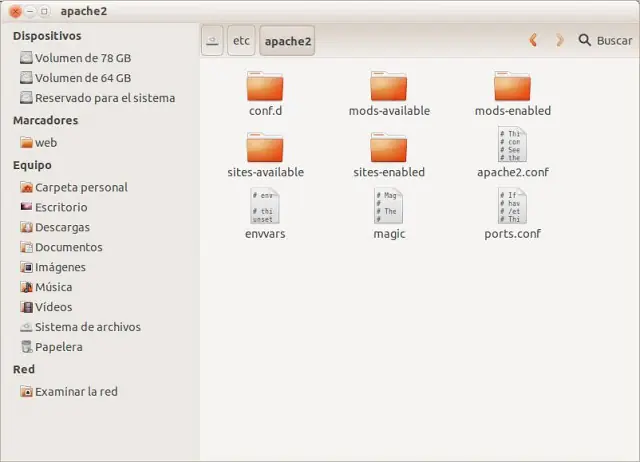Viewport: 640px width, 462px height.
Task: Go to Carpeta personal label
Action: (x=81, y=188)
